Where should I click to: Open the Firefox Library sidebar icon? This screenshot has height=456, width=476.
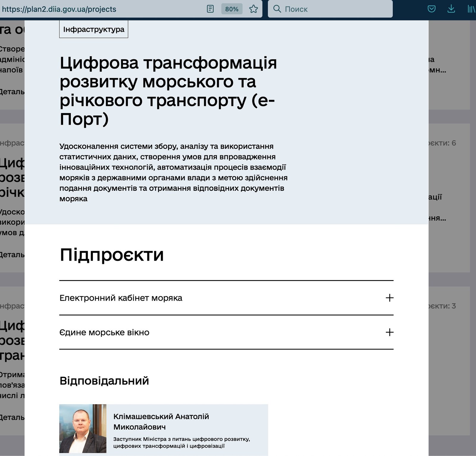[x=471, y=9]
